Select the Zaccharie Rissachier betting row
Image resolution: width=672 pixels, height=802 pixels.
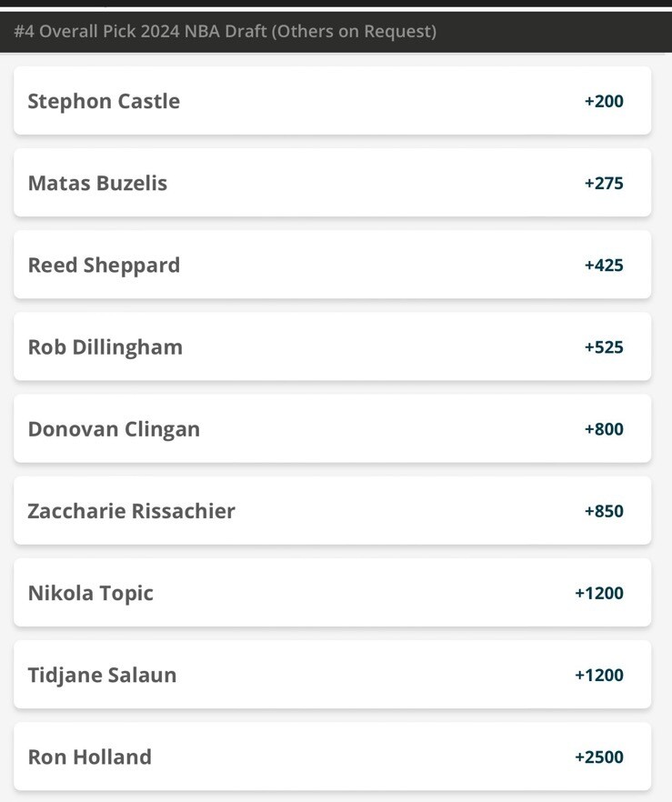click(333, 510)
